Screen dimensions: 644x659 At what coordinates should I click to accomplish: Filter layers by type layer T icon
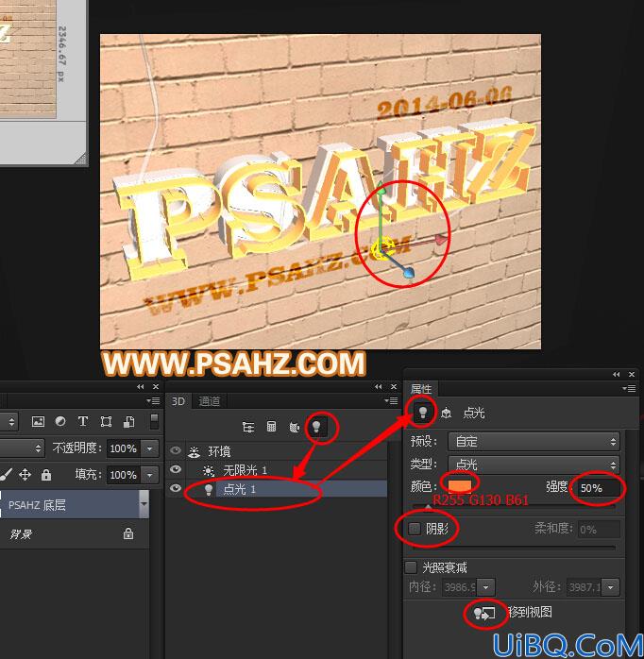pyautogui.click(x=83, y=421)
